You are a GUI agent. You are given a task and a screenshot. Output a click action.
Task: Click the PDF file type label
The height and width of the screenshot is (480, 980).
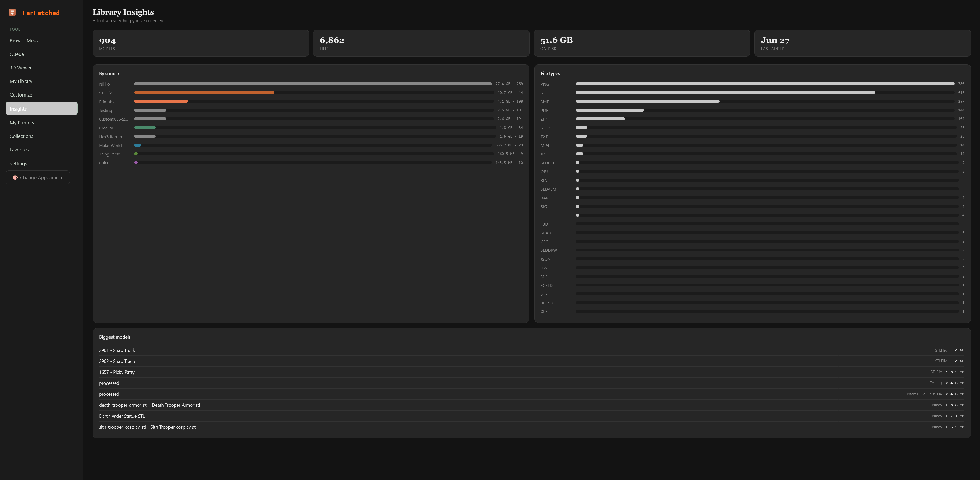(544, 110)
